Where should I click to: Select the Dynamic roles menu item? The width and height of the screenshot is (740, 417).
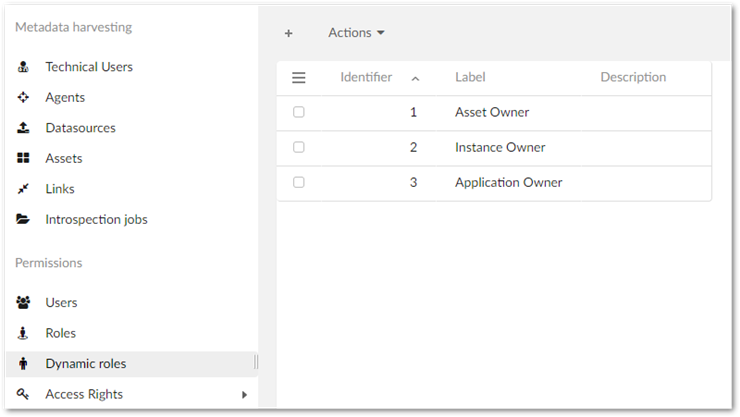point(85,364)
